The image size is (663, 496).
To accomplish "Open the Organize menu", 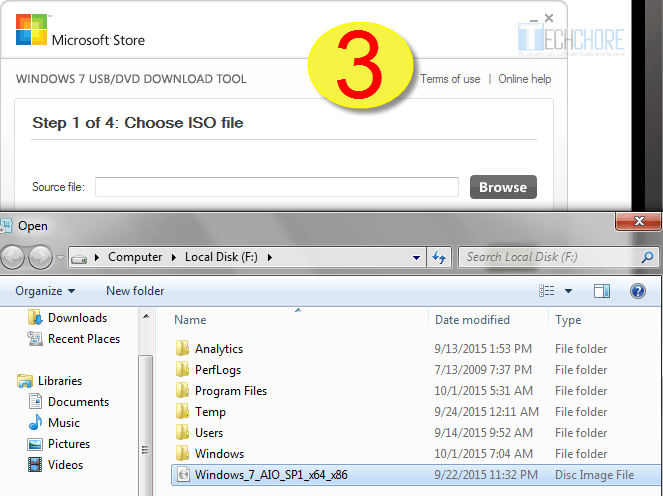I will pos(45,291).
